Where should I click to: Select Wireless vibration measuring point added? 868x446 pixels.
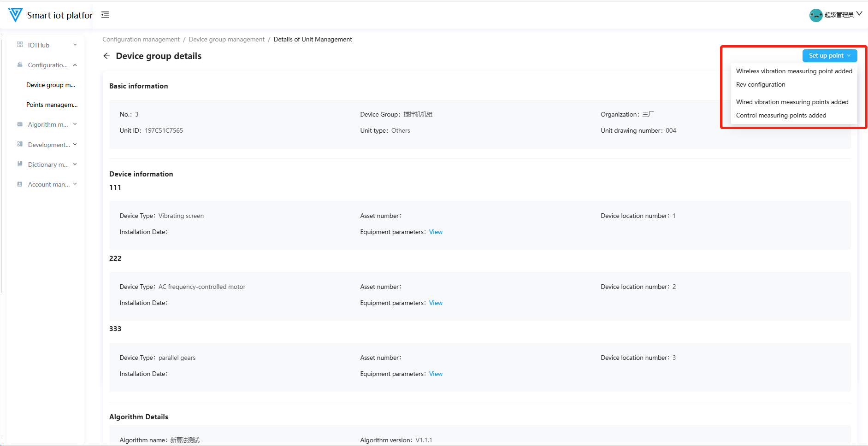coord(794,71)
